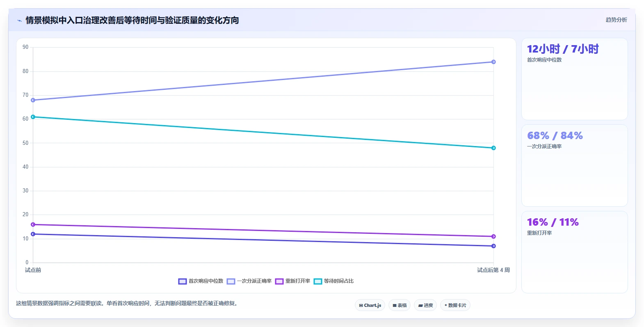The image size is (644, 327).
Task: Click the 试点前 x-axis label
Action: click(x=33, y=270)
